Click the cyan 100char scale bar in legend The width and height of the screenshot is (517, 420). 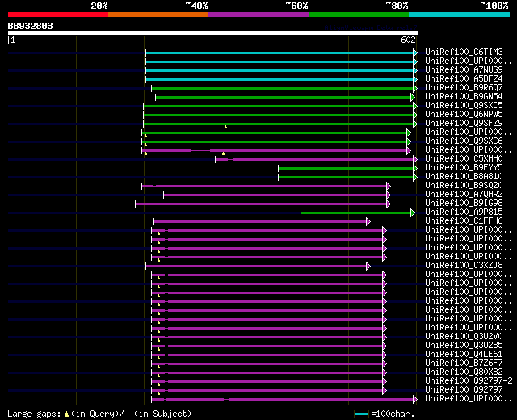(x=361, y=414)
